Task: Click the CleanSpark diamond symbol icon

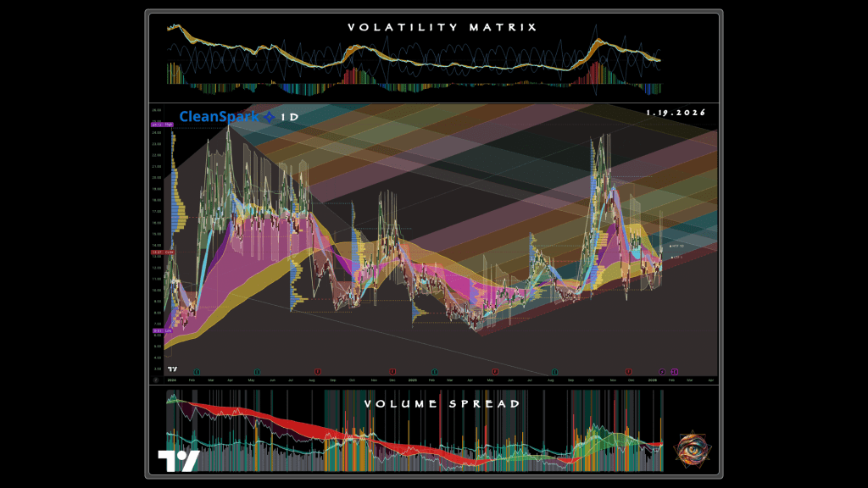Action: (x=269, y=118)
